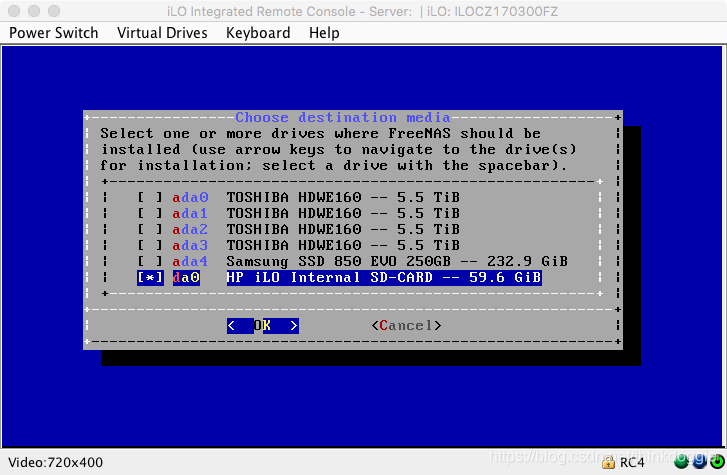Click the ada2 device name
This screenshot has height=475, width=727.
(190, 230)
